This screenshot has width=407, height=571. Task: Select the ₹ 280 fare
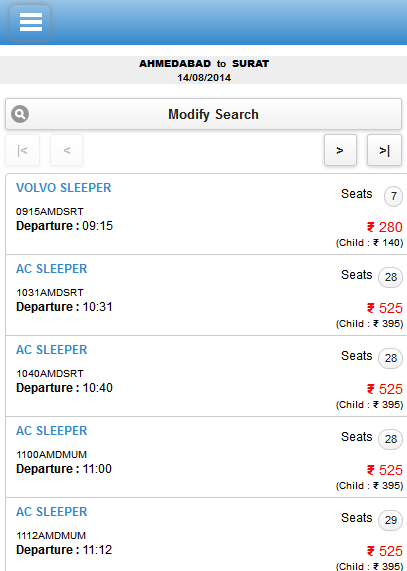click(384, 227)
